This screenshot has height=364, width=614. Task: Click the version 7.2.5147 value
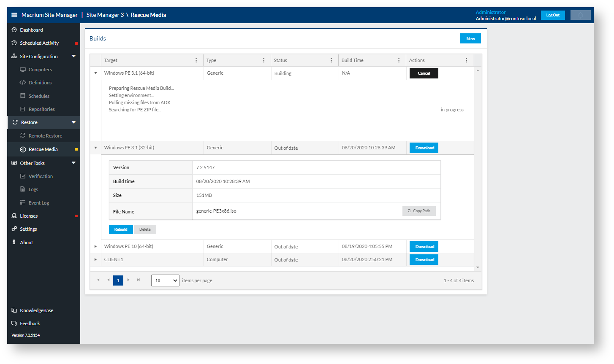click(206, 167)
